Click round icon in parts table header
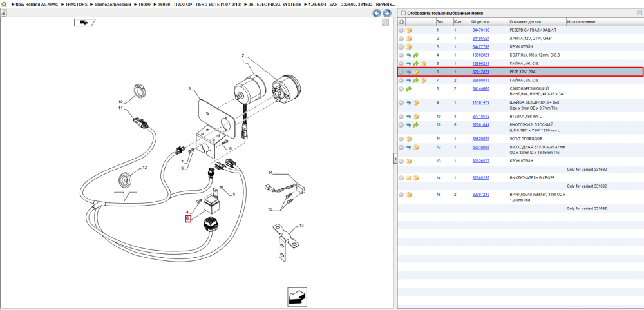Screen dimensions: 644x310 coord(401,22)
